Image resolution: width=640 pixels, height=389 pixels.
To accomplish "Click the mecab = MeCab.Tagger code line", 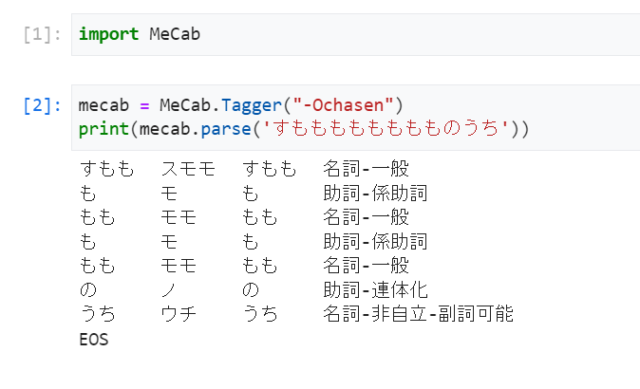I will 240,105.
